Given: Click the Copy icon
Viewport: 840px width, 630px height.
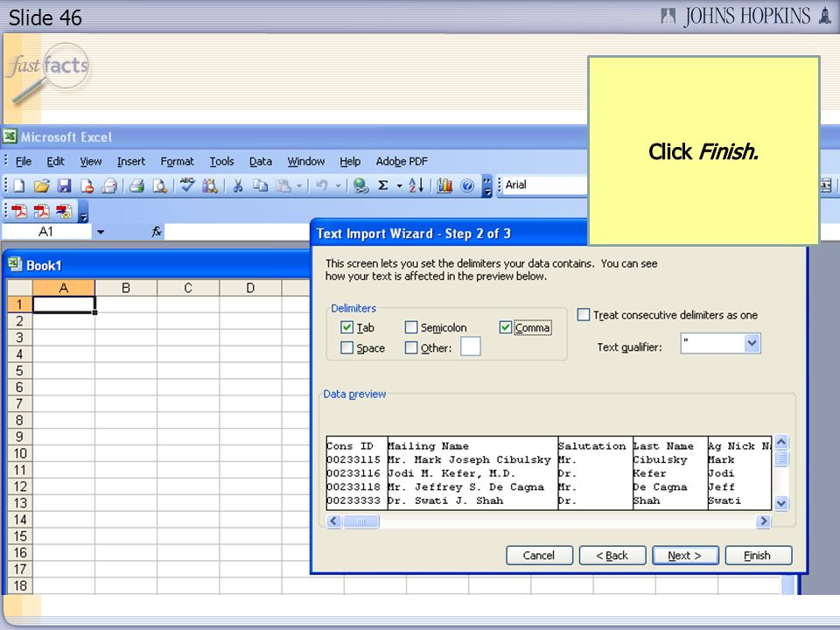Looking at the screenshot, I should [x=261, y=185].
